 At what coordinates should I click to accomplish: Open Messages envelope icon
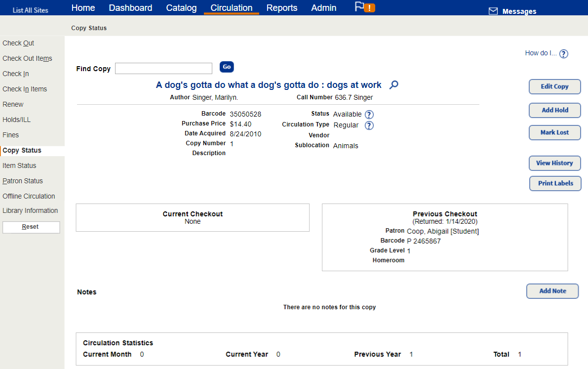click(493, 11)
